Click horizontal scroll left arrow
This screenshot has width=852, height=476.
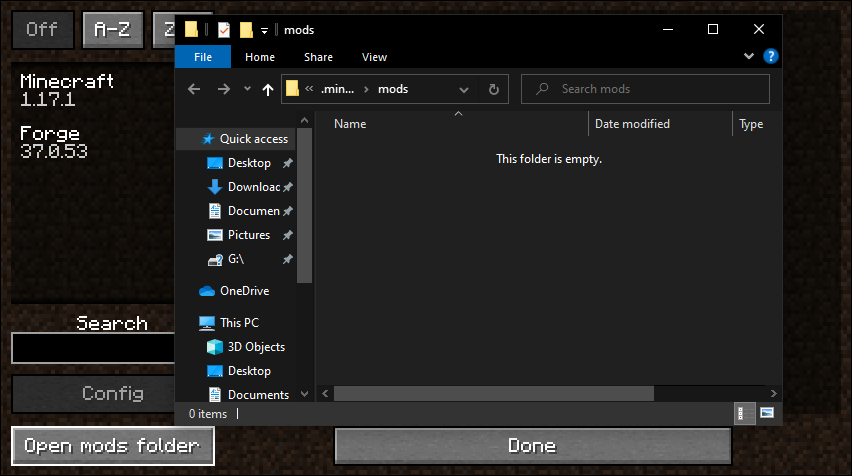[x=325, y=393]
